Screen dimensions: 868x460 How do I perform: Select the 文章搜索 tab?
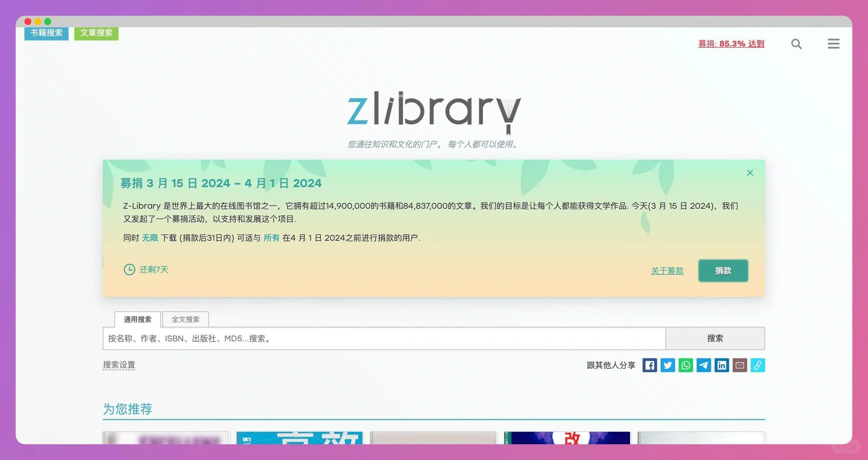(96, 33)
